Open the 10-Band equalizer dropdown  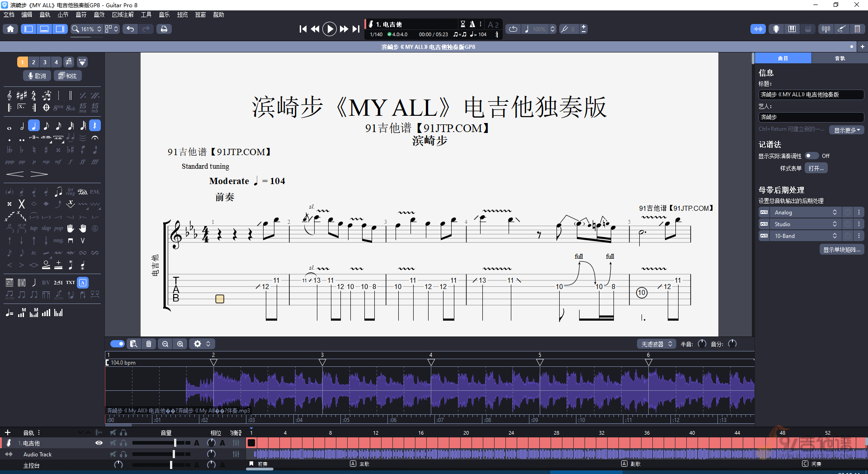[x=806, y=236]
